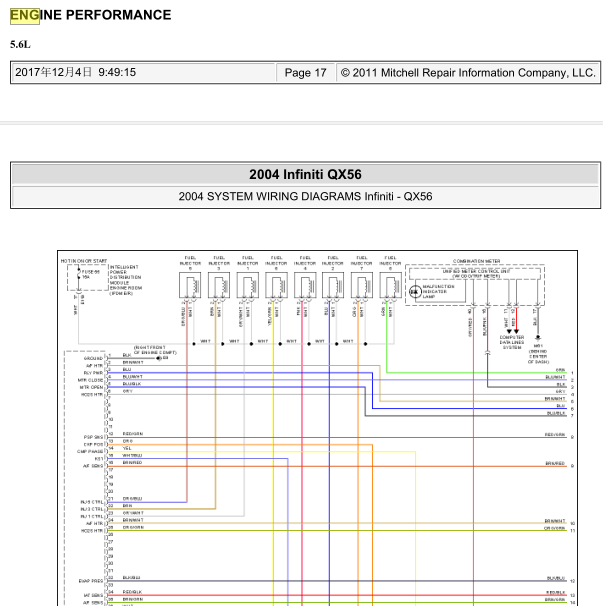Click the PSP SNS pin label
The image size is (603, 606).
[x=93, y=437]
